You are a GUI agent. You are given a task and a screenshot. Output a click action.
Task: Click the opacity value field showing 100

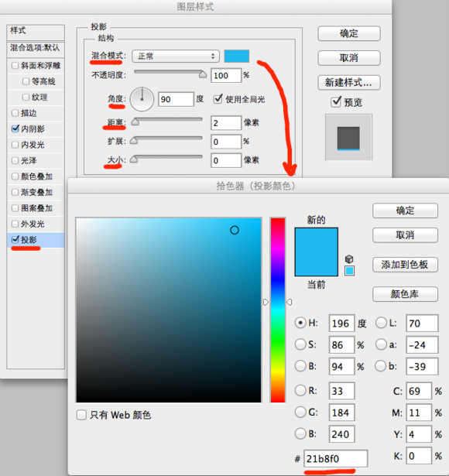[x=226, y=75]
